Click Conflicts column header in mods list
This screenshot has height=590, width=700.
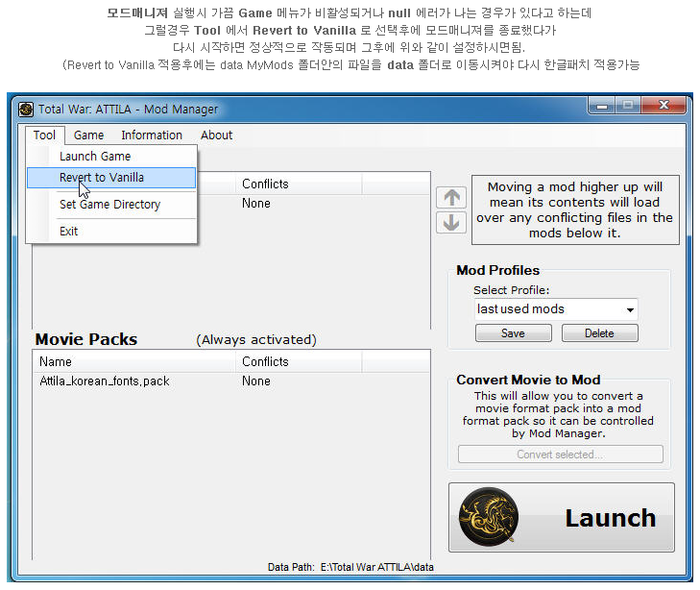(x=299, y=184)
